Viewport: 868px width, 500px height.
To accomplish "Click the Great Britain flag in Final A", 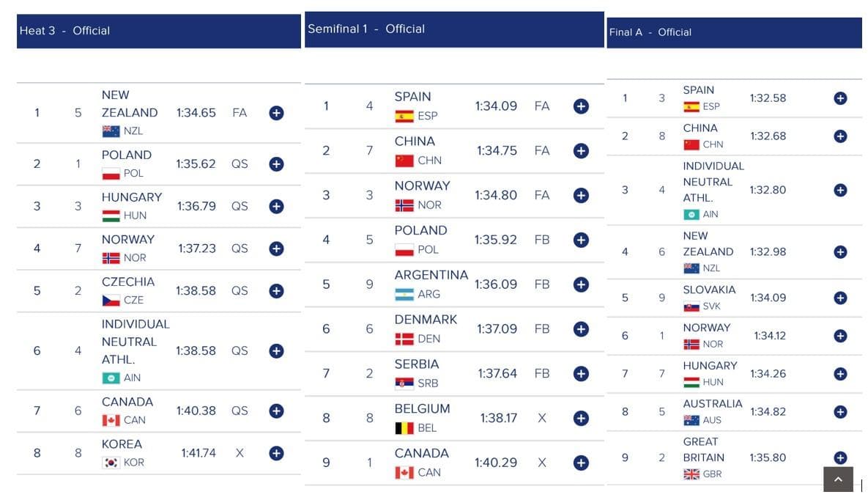I will pyautogui.click(x=691, y=474).
